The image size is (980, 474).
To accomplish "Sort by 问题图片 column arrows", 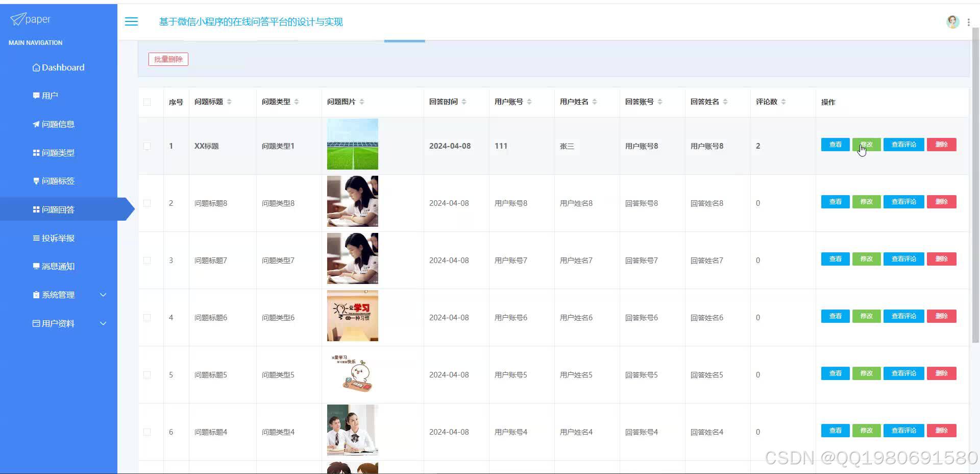I will [362, 102].
